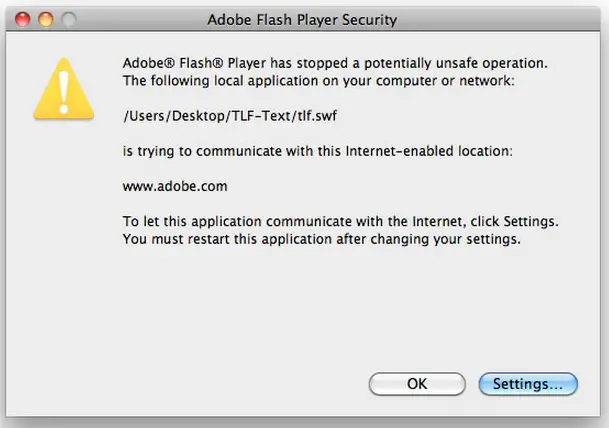609x428 pixels.
Task: Click the gray disabled zoom window button
Action: pos(68,18)
